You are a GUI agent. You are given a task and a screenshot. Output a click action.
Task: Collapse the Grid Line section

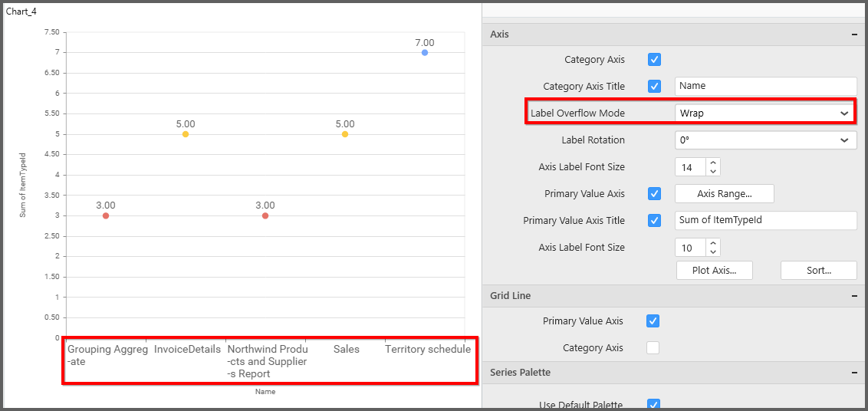click(853, 296)
